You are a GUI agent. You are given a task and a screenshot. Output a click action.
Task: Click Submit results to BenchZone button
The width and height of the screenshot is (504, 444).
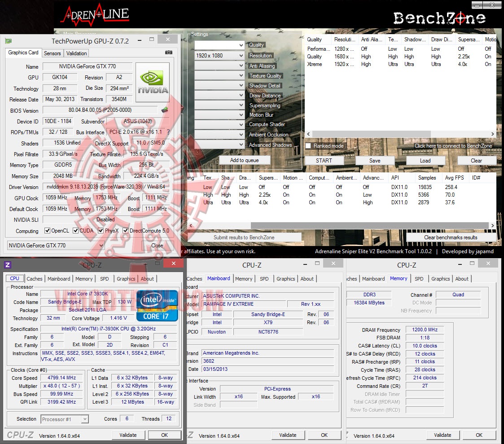(244, 237)
